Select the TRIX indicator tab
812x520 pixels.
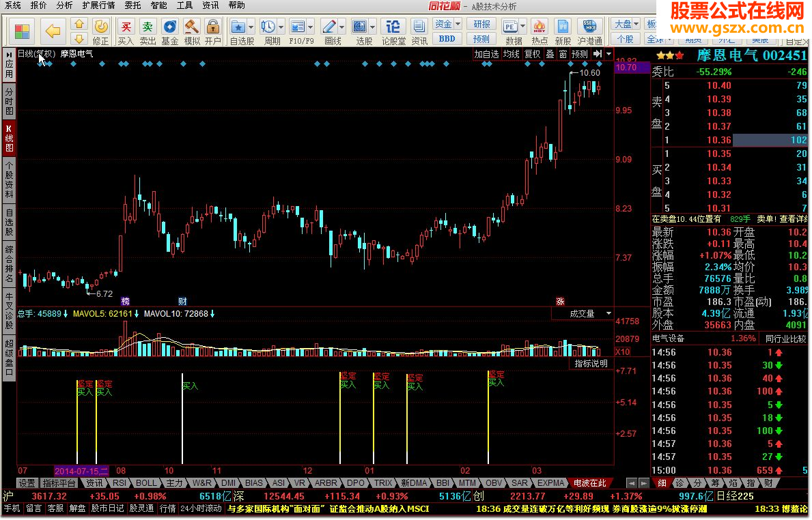tap(382, 482)
